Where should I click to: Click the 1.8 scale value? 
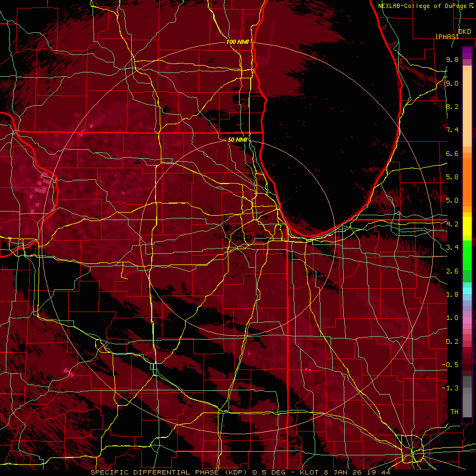[x=452, y=295]
